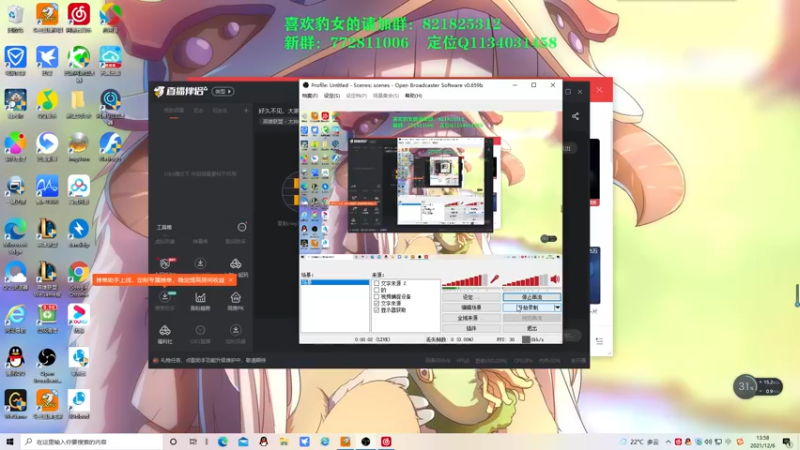800x450 pixels.
Task: Open the toolbox more options circle icon
Action: pyautogui.click(x=242, y=227)
